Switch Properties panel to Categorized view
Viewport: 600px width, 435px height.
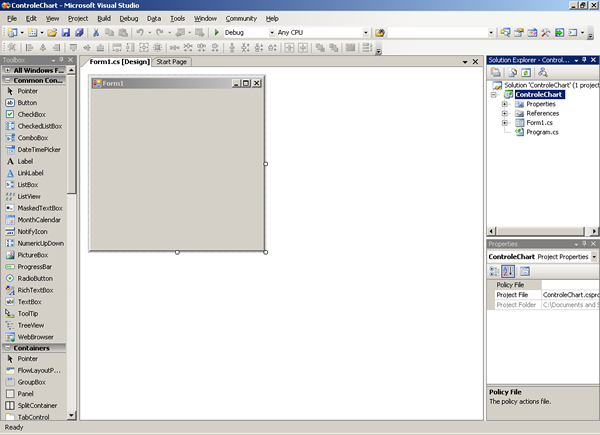(494, 272)
